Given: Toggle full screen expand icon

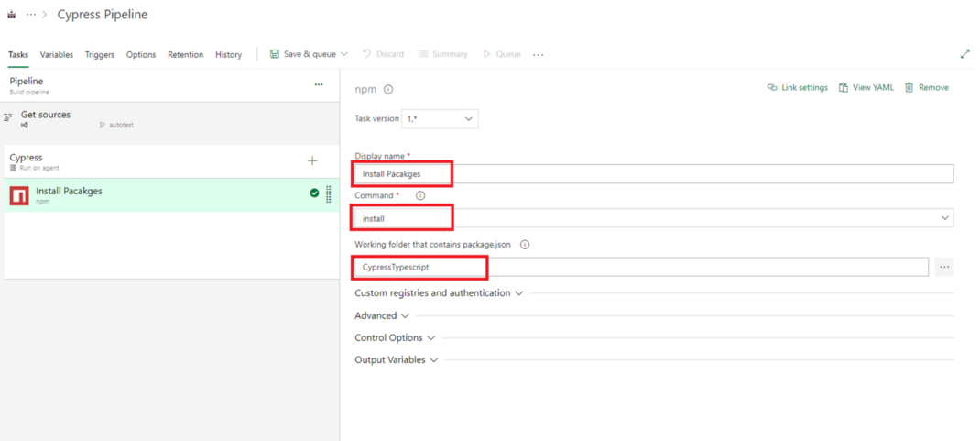Looking at the screenshot, I should coord(965,54).
